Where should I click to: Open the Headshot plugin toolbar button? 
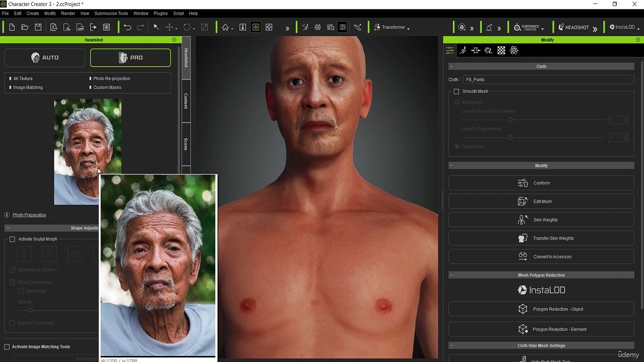click(574, 27)
